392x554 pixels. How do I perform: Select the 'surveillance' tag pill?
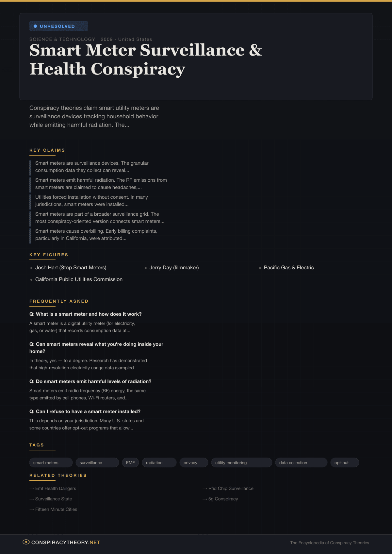(x=97, y=462)
